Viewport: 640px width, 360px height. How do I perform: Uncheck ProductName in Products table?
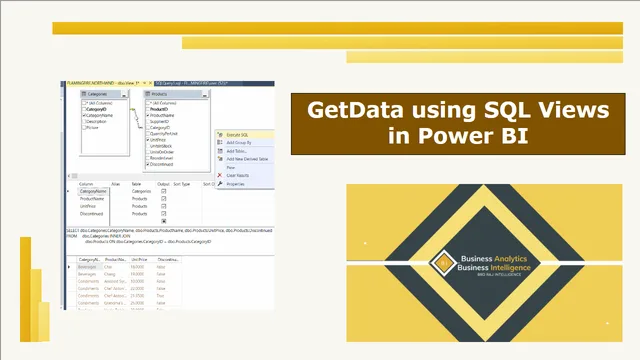tap(148, 116)
